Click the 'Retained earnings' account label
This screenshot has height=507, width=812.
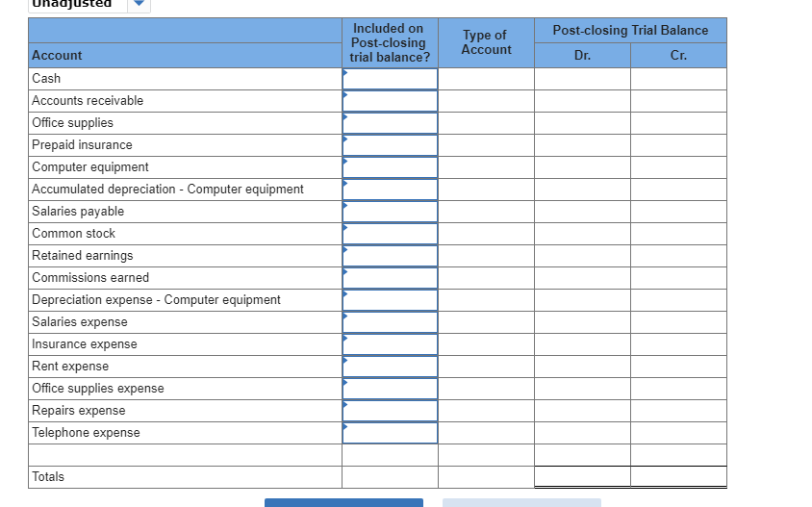(83, 256)
